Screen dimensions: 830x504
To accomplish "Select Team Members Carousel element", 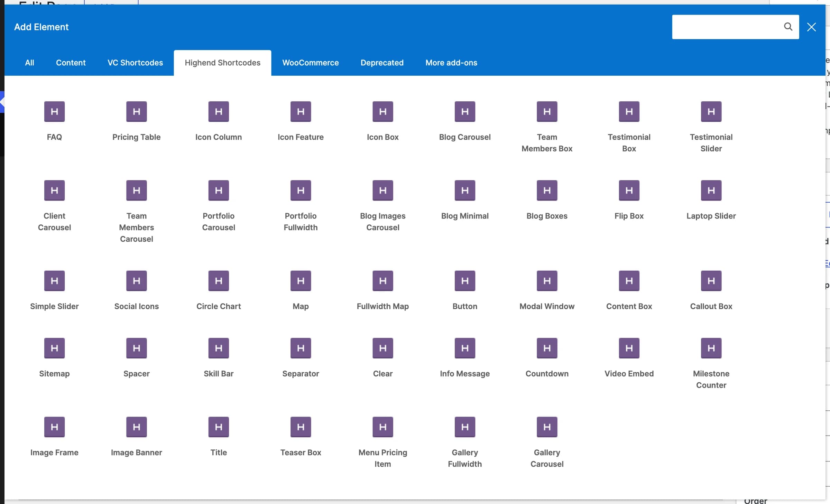I will (x=137, y=211).
